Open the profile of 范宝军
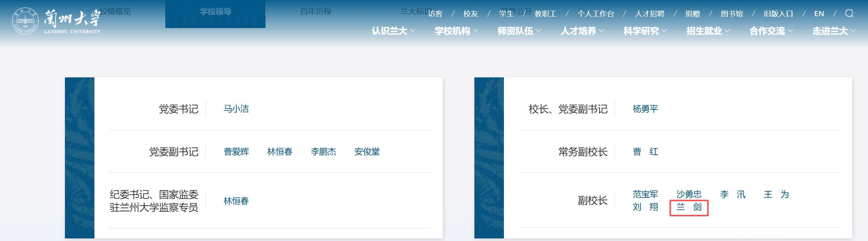The width and height of the screenshot is (868, 241). (645, 194)
